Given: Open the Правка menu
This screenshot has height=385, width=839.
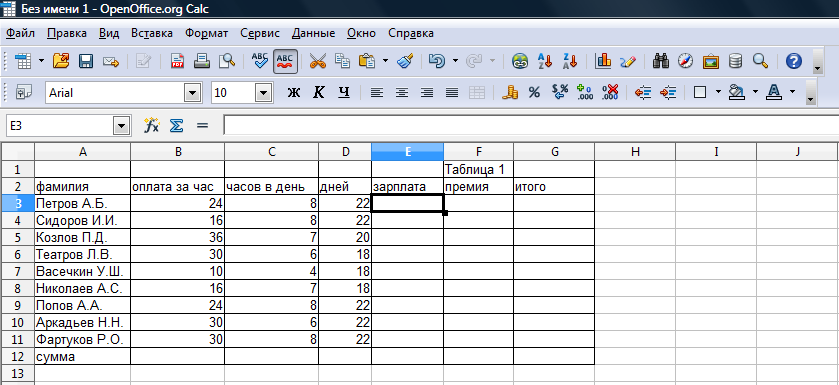Looking at the screenshot, I should pos(67,33).
